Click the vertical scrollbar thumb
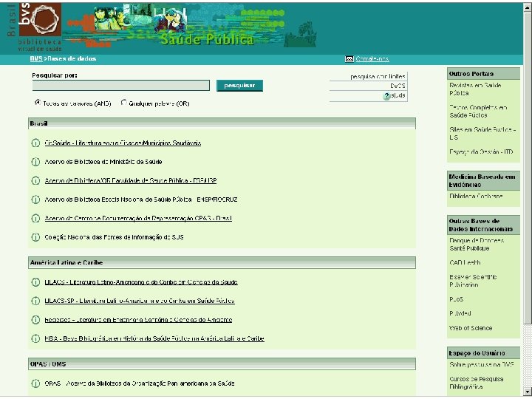 (528, 167)
